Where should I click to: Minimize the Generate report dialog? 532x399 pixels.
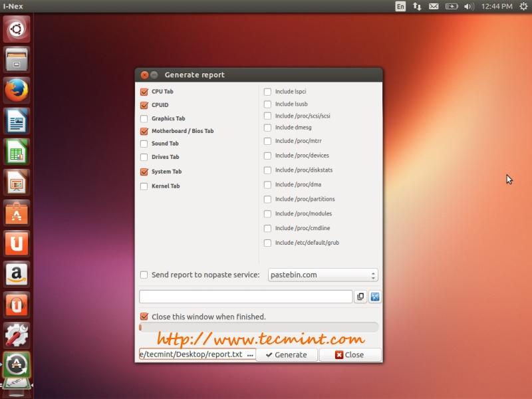point(154,75)
